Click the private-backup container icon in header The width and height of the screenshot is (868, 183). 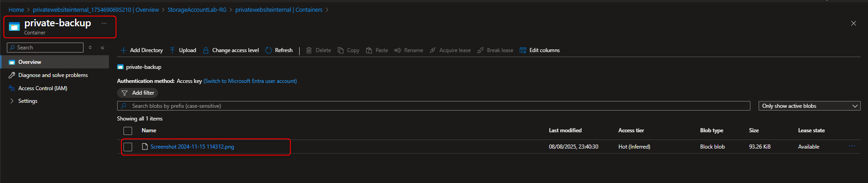pyautogui.click(x=14, y=27)
